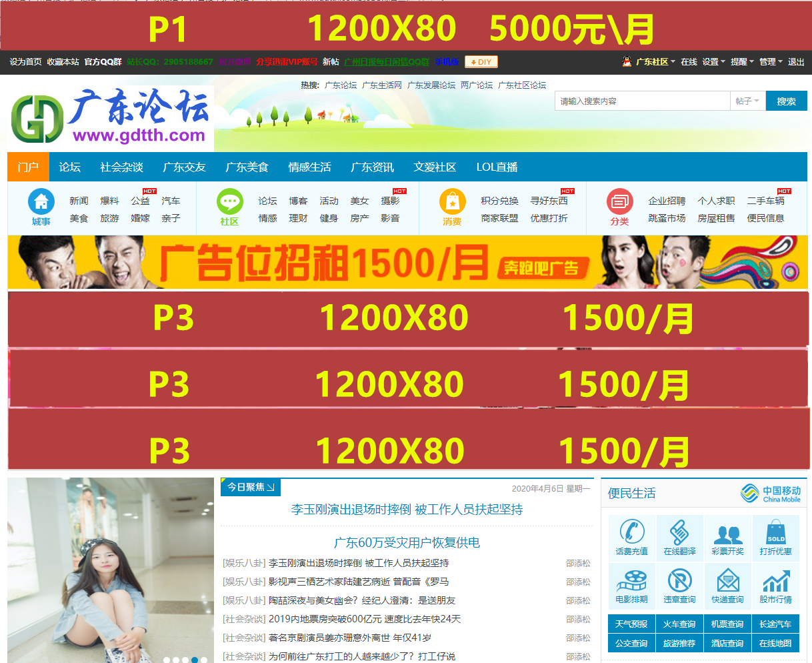Screen dimensions: 812x663
Task: Click 在线 link in top bar
Action: [x=689, y=62]
